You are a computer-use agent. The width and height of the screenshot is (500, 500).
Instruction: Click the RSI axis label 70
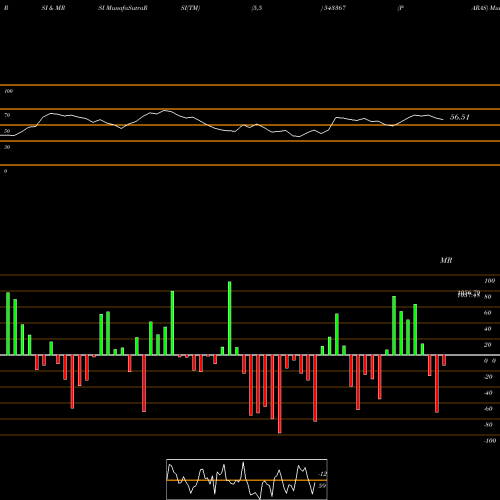tap(7, 115)
